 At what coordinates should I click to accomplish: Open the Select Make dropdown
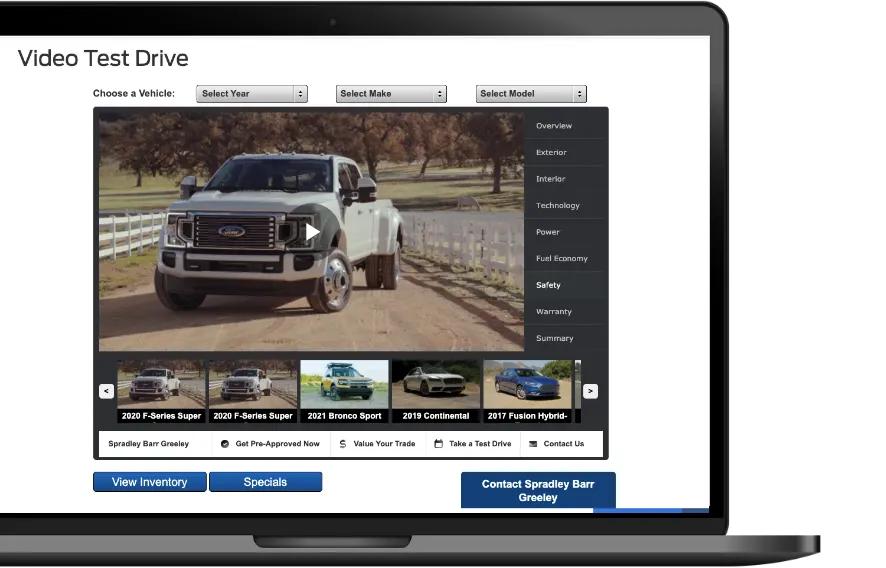[392, 94]
